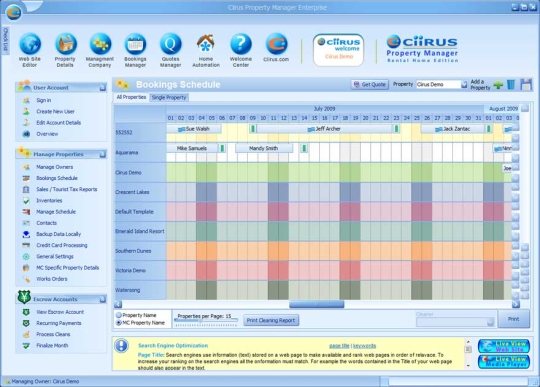Click the schedule scroll right arrow
This screenshot has width=540, height=387.
coord(516,304)
